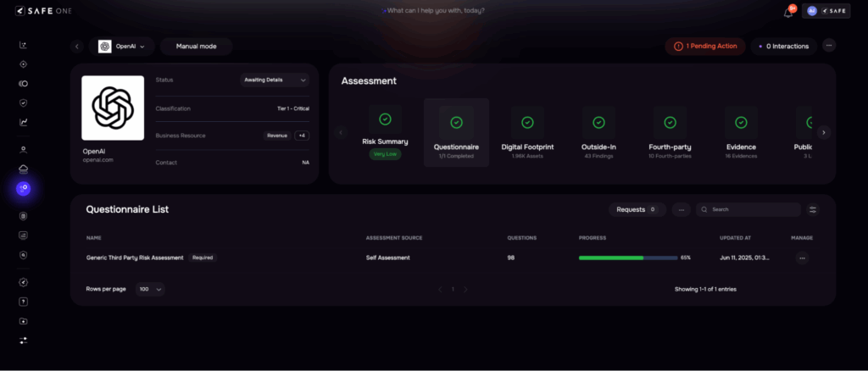The image size is (868, 371).
Task: Open the Awaiting Details status dropdown
Action: [x=275, y=80]
